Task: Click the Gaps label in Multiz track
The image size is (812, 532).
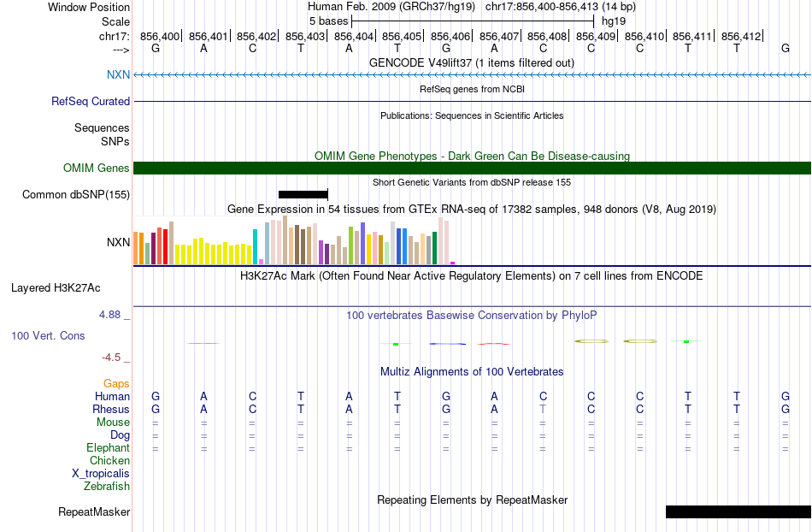Action: (x=116, y=384)
